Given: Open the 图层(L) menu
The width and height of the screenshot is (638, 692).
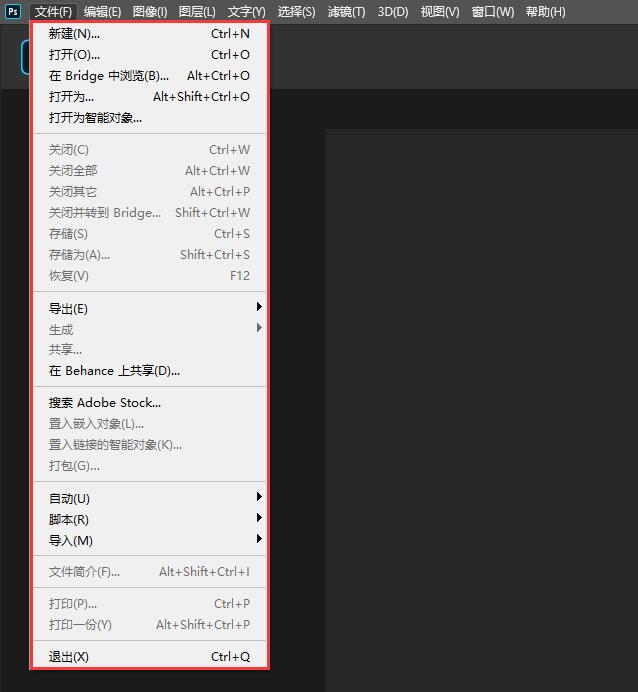Looking at the screenshot, I should tap(197, 11).
